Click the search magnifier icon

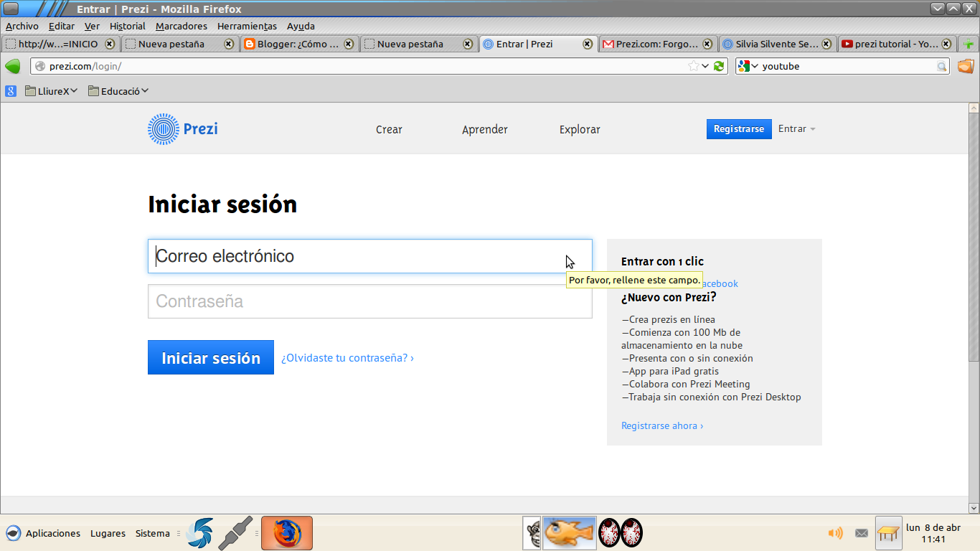tap(941, 66)
